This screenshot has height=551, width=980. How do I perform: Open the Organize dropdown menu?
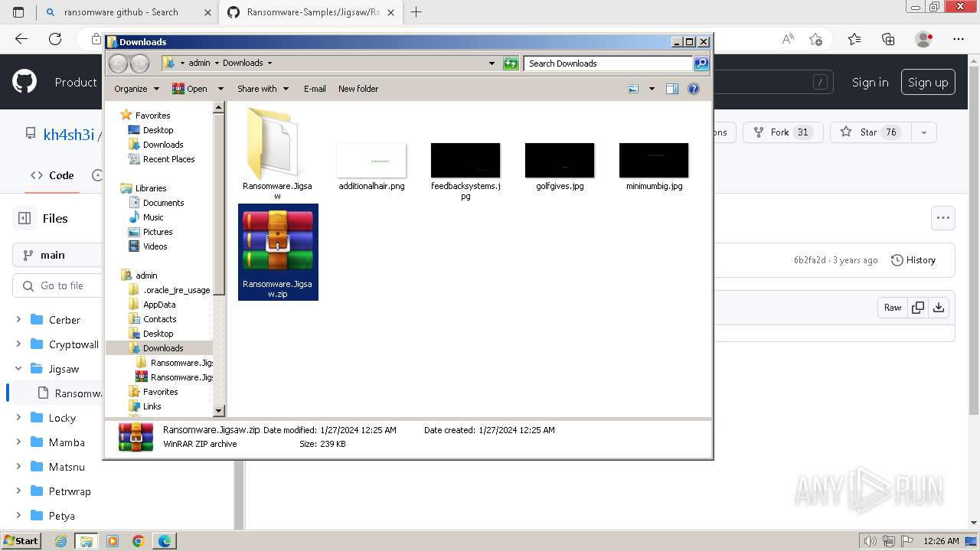pos(136,89)
